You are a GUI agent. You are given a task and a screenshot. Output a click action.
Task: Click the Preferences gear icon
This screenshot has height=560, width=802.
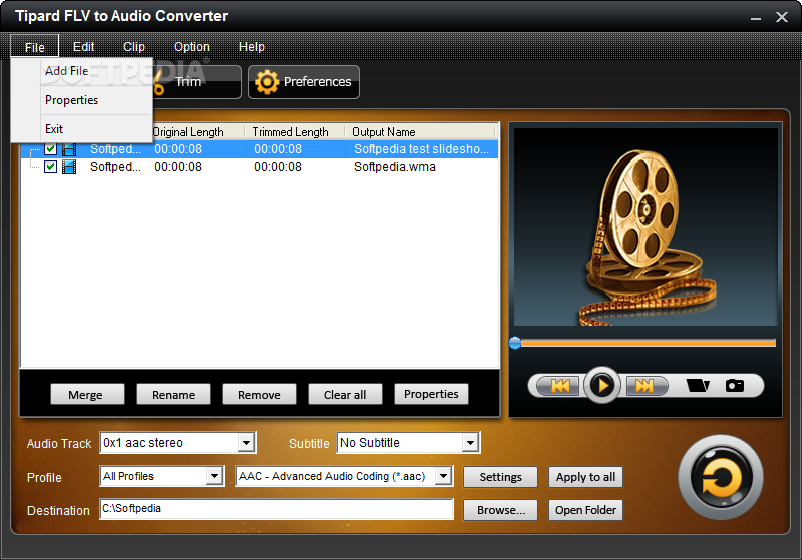click(267, 82)
